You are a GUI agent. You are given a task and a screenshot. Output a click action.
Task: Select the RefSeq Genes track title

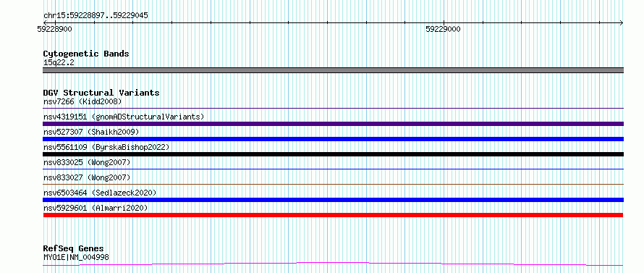click(x=73, y=248)
